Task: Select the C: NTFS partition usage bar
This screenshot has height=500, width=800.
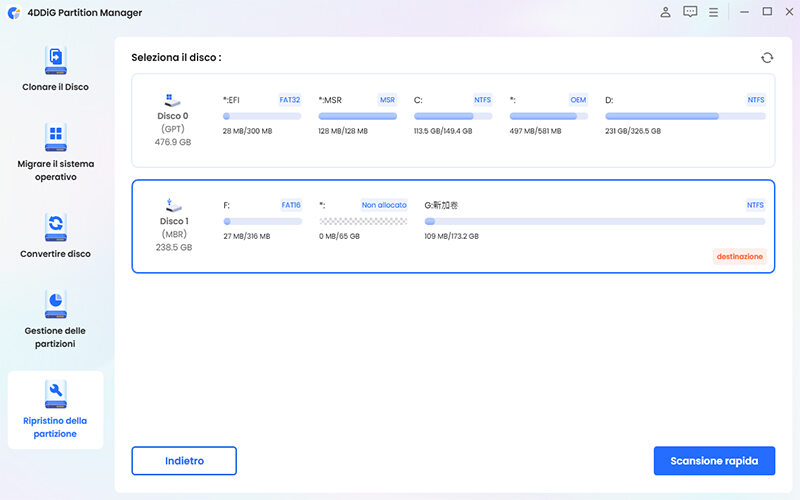Action: point(453,116)
